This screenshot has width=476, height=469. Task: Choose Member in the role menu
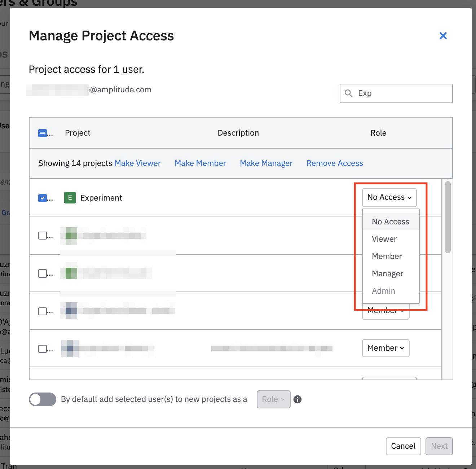(387, 257)
